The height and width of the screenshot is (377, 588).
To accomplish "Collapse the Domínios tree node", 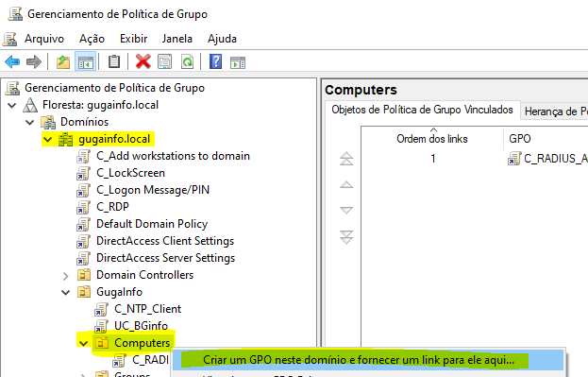I will click(30, 123).
